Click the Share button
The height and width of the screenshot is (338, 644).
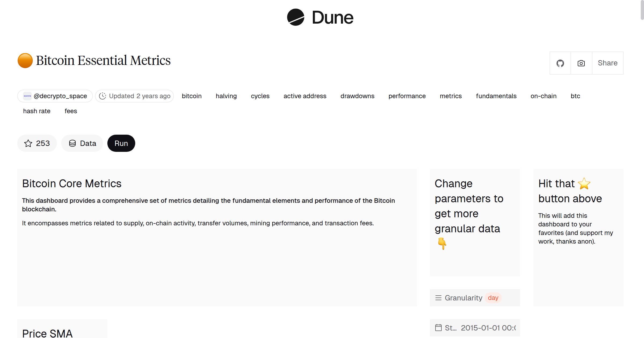[608, 63]
